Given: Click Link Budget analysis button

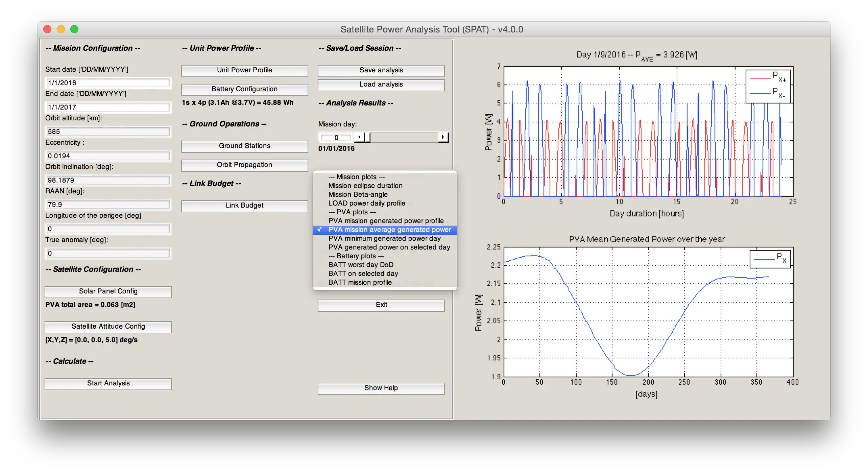Looking at the screenshot, I should [244, 205].
